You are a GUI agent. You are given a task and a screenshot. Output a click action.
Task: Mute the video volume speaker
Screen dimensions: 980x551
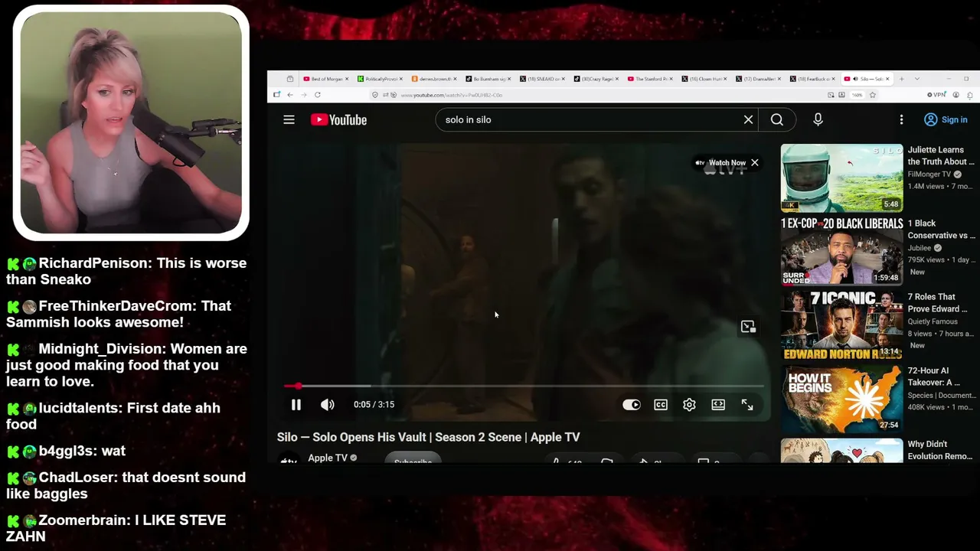click(328, 405)
